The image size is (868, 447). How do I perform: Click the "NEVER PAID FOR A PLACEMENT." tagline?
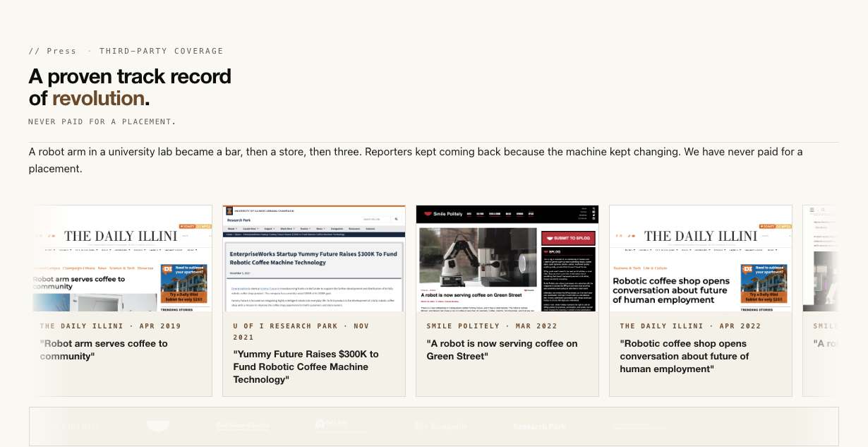click(102, 121)
